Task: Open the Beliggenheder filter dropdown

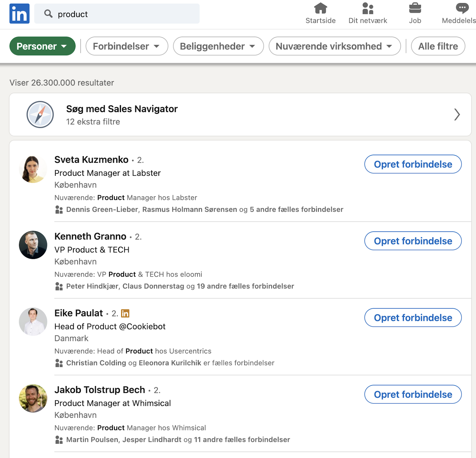Action: [218, 46]
